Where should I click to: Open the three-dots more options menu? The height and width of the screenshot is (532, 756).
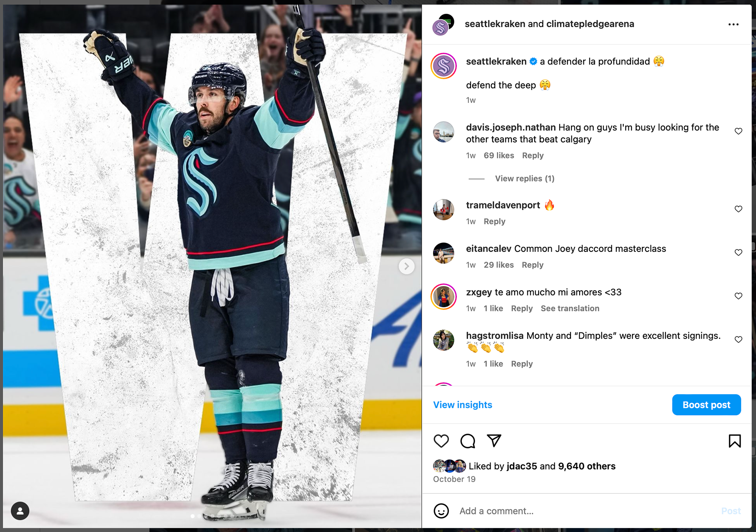733,24
